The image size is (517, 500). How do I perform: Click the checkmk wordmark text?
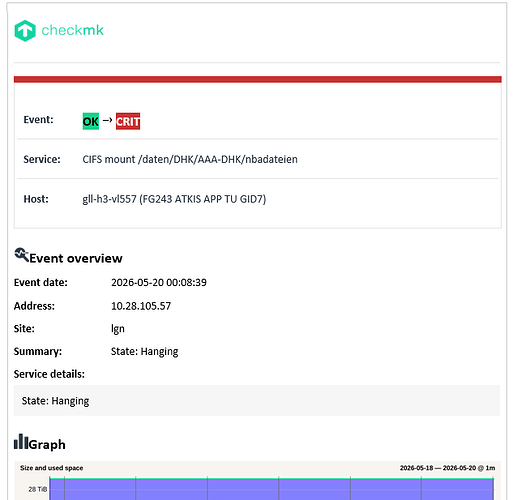[72, 30]
